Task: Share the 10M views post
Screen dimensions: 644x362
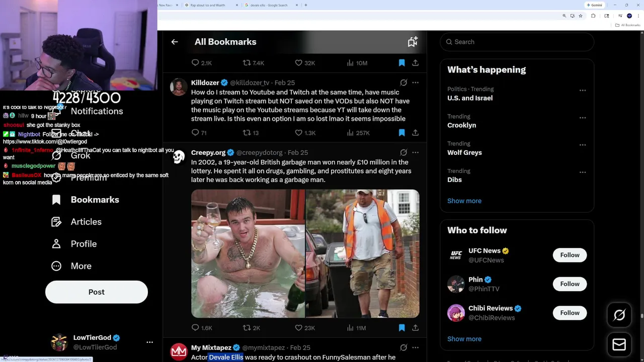Action: tap(415, 63)
